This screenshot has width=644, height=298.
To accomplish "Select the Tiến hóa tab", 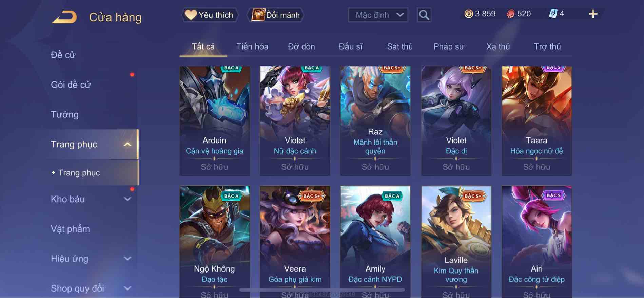I will click(252, 46).
